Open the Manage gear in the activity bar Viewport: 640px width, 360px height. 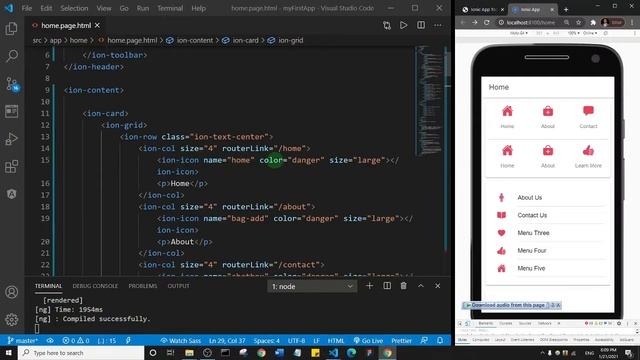pyautogui.click(x=11, y=320)
